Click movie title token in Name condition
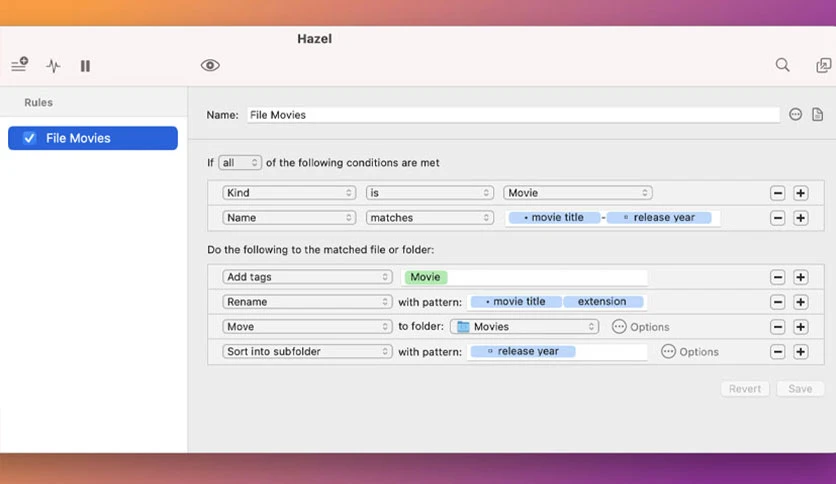Image resolution: width=836 pixels, height=484 pixels. (x=554, y=217)
